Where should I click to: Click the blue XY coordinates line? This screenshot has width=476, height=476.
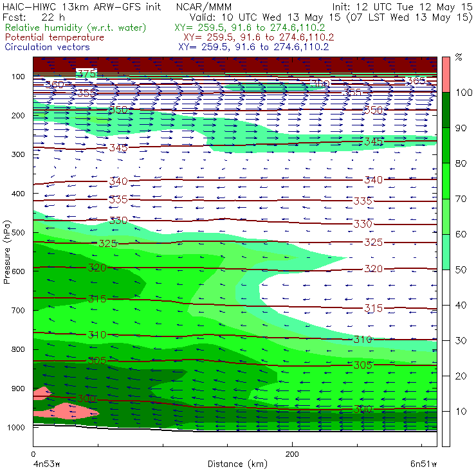pos(253,47)
